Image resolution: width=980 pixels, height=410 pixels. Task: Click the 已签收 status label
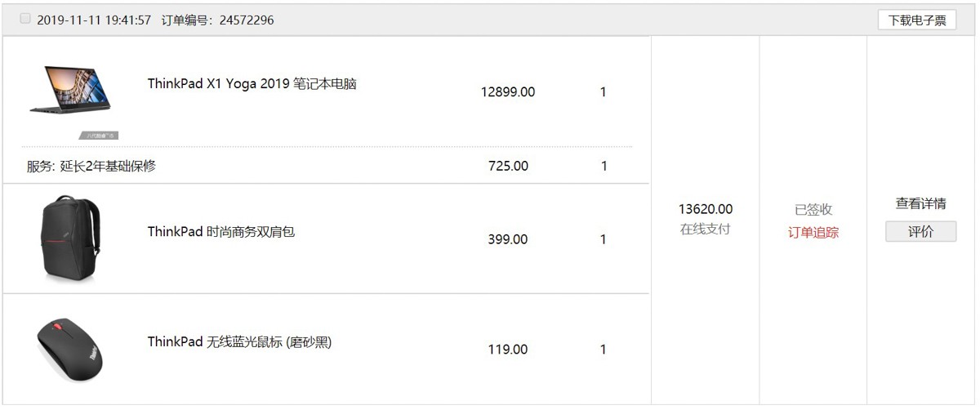tap(813, 209)
